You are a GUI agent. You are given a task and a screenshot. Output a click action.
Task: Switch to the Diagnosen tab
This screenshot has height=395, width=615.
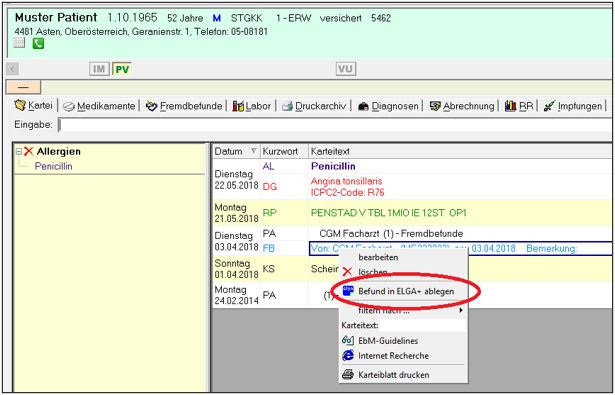click(388, 106)
